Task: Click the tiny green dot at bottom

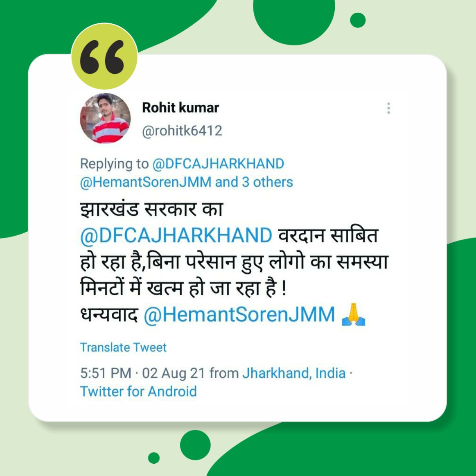Action: pos(153,458)
